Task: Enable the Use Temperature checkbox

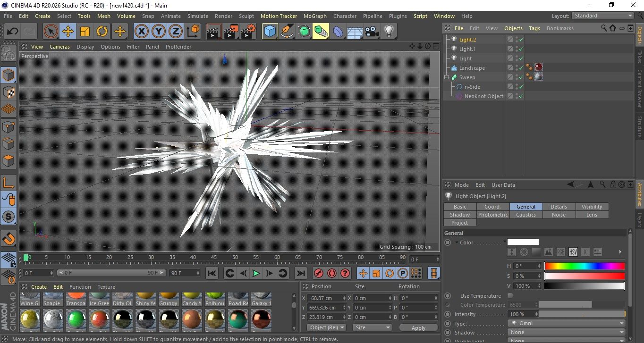Action: (x=510, y=296)
